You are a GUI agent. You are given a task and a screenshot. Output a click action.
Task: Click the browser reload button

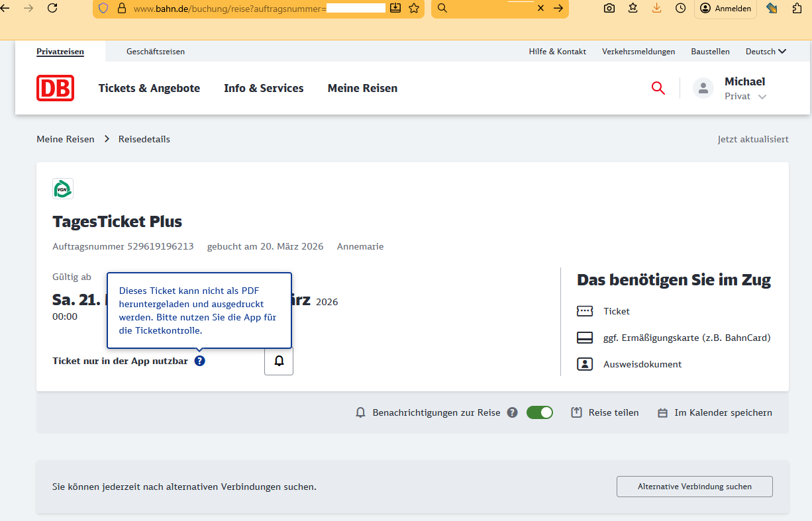(52, 8)
